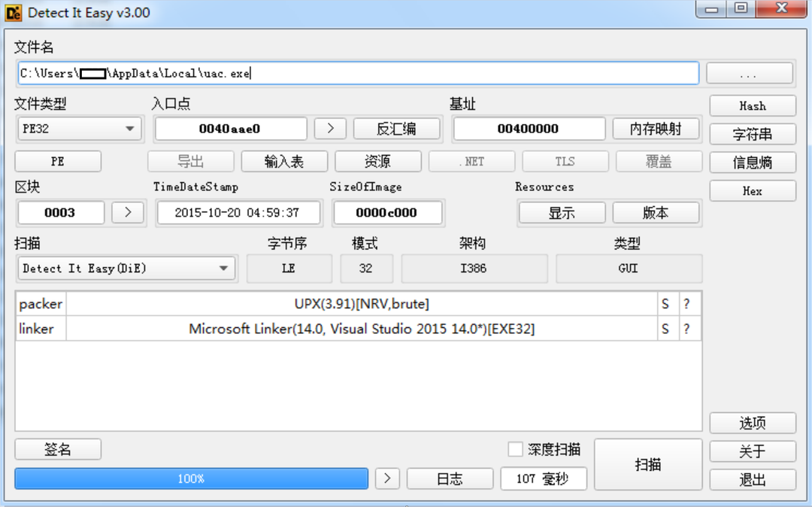Open the 关于 about dialog
The height and width of the screenshot is (507, 812).
tap(753, 451)
